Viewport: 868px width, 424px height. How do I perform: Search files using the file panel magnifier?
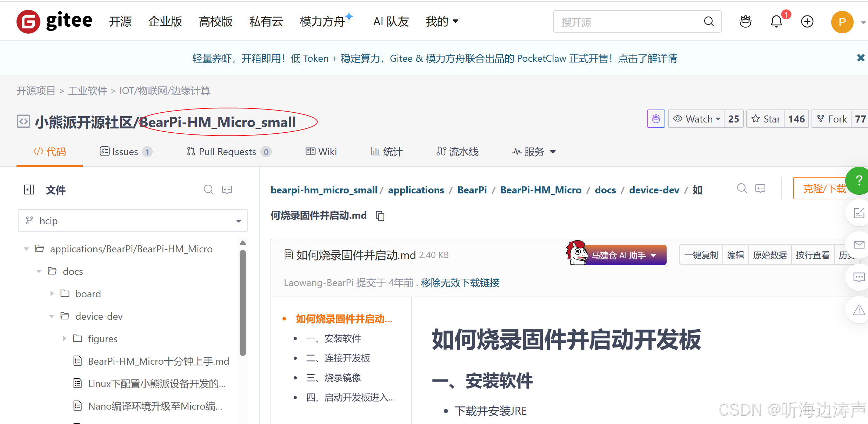coord(208,190)
